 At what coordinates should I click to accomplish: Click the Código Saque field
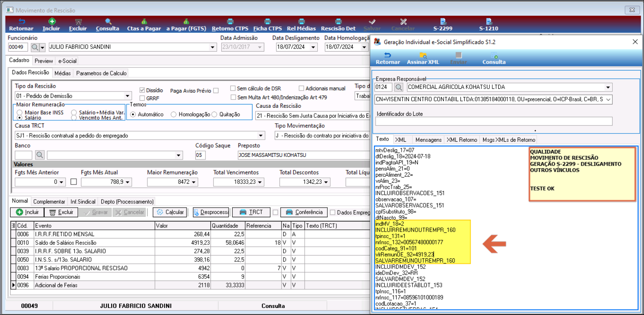pos(200,155)
